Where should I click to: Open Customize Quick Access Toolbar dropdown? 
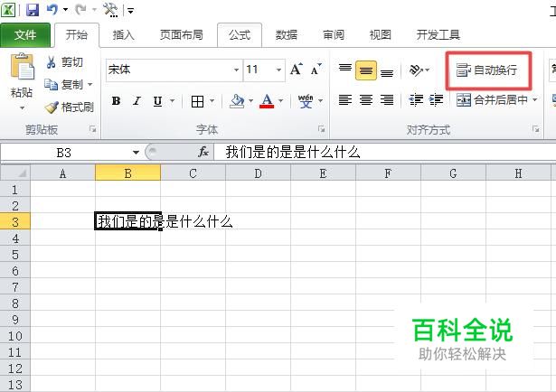[x=131, y=11]
